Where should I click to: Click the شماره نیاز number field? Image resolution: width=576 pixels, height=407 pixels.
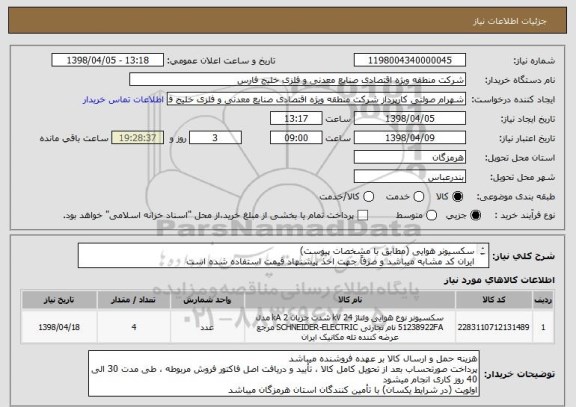410,60
